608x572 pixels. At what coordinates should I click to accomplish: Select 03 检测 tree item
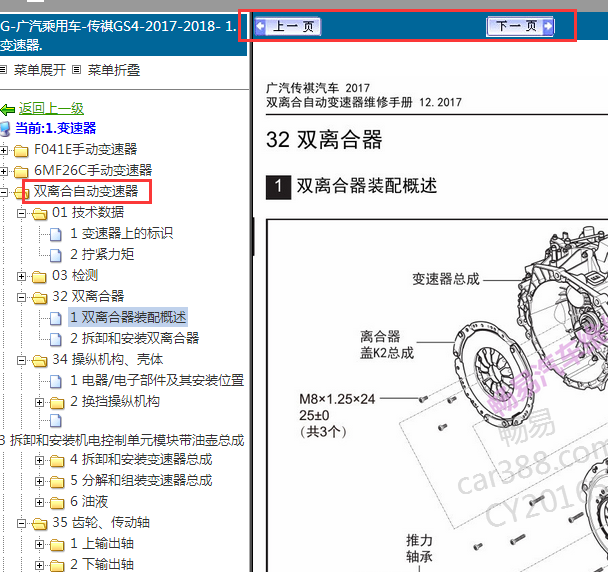[x=75, y=275]
